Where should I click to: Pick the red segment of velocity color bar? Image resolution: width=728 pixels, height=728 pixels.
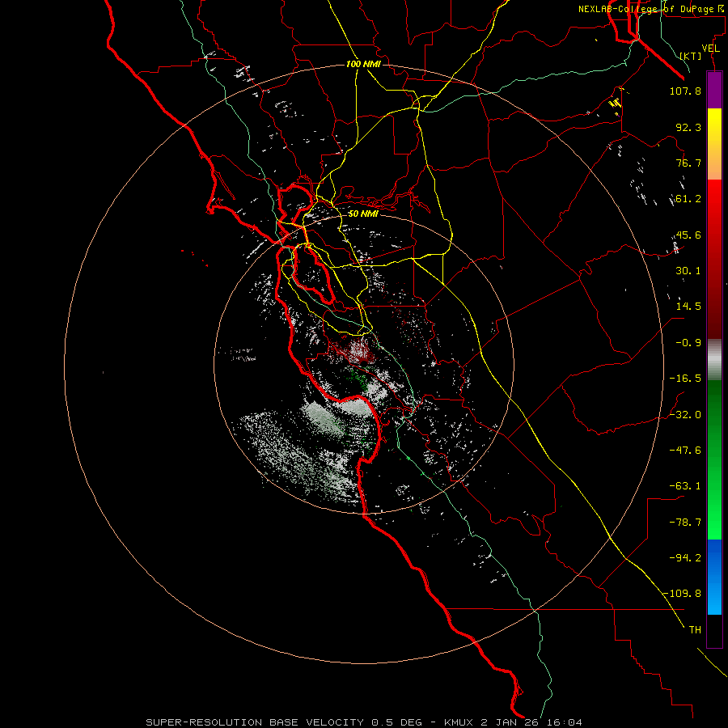(x=714, y=259)
